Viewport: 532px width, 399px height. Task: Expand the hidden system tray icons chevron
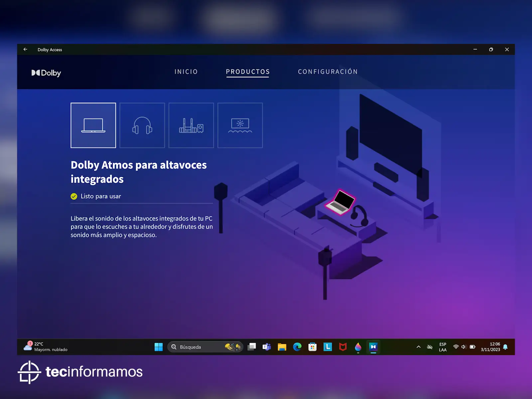tap(419, 347)
